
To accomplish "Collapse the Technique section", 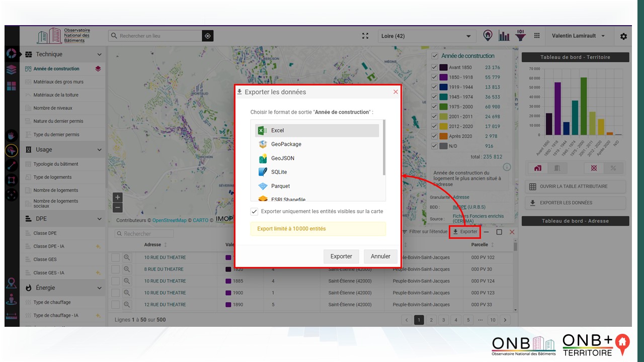I will 99,54.
